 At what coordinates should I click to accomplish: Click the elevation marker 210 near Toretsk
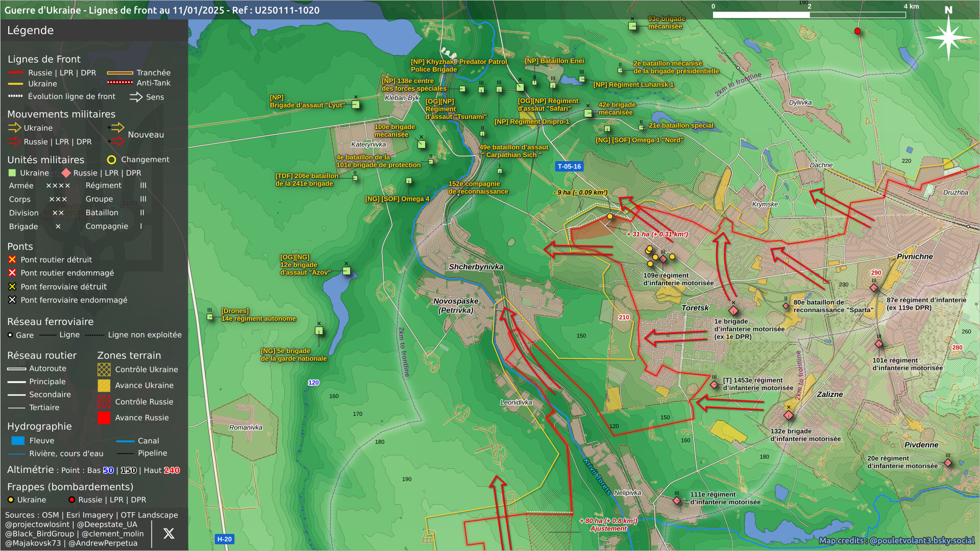624,317
